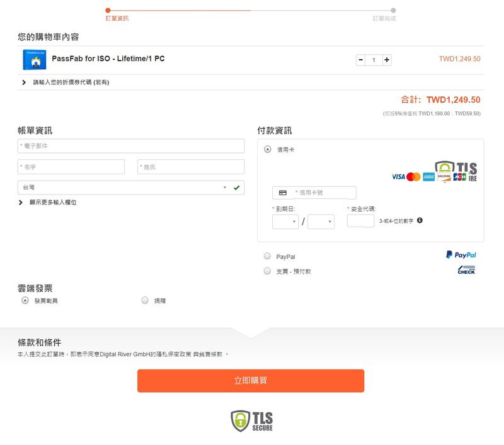Open the expiry year dropdown

[321, 222]
